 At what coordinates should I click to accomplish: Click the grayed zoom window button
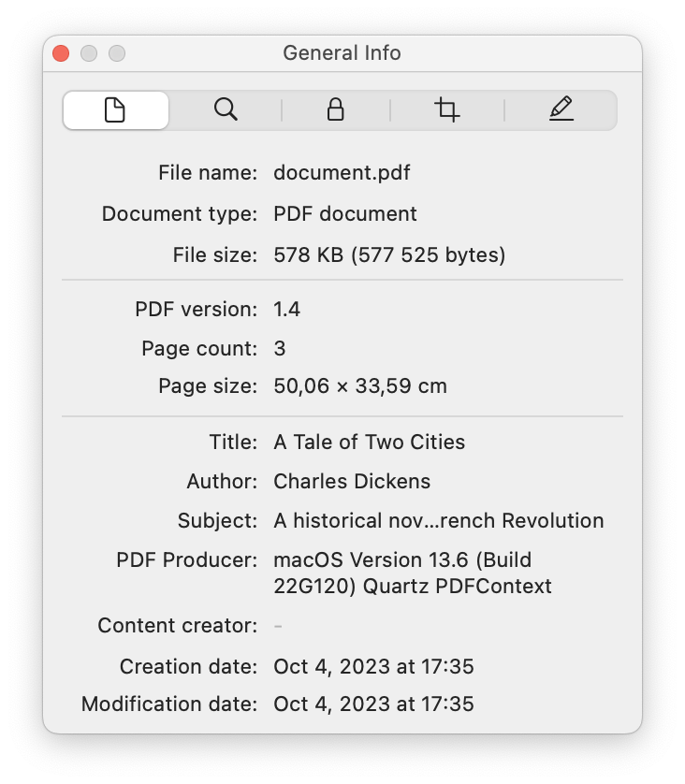pos(117,53)
